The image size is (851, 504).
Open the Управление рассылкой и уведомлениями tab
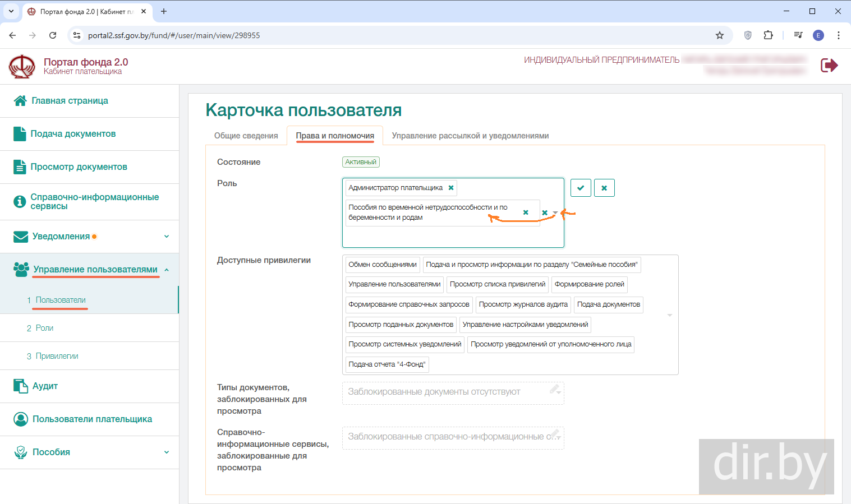[470, 136]
